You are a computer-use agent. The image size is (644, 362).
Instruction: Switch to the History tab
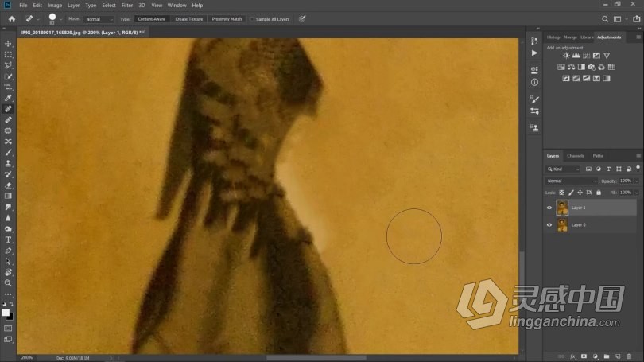[553, 37]
